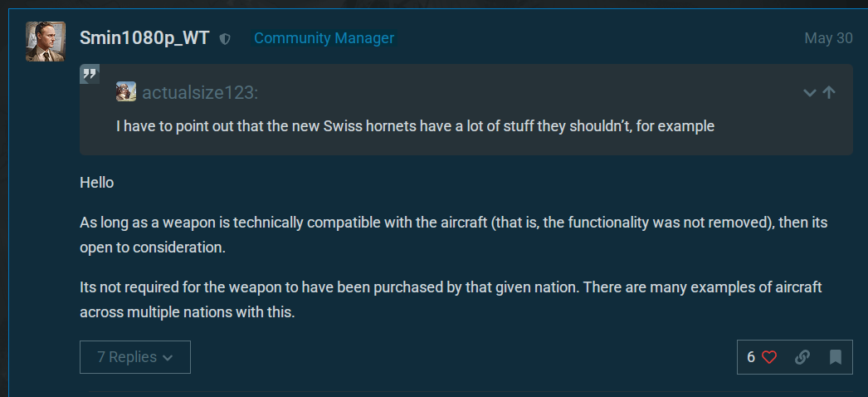
Task: Open the May 30 post date link
Action: pyautogui.click(x=828, y=38)
